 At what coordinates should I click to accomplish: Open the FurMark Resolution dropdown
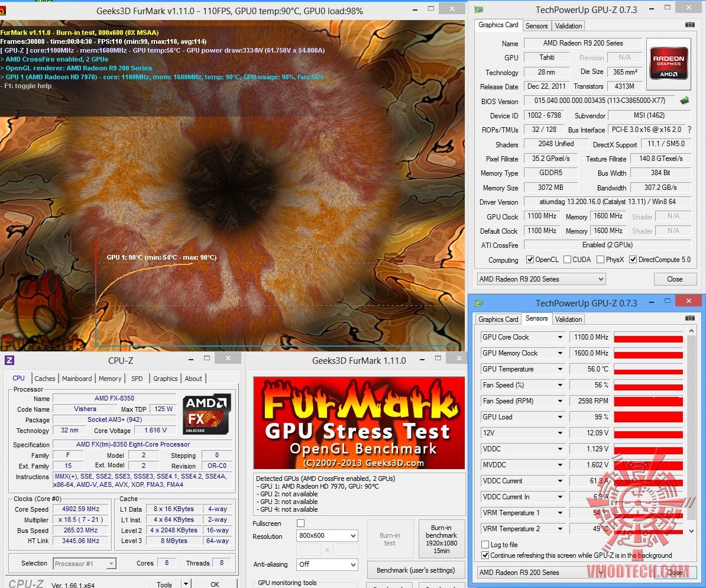tap(327, 535)
